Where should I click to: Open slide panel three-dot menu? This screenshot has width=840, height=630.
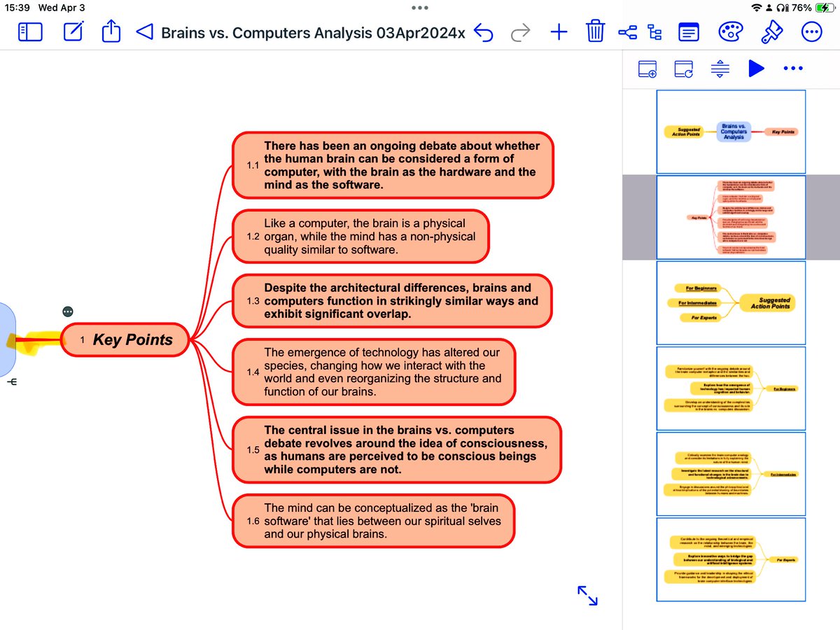click(x=793, y=69)
